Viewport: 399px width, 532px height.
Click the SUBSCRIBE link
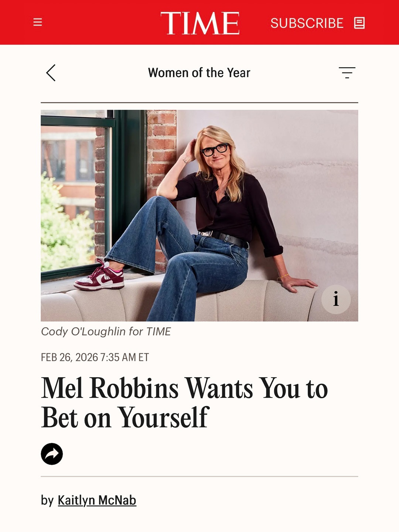tap(307, 23)
